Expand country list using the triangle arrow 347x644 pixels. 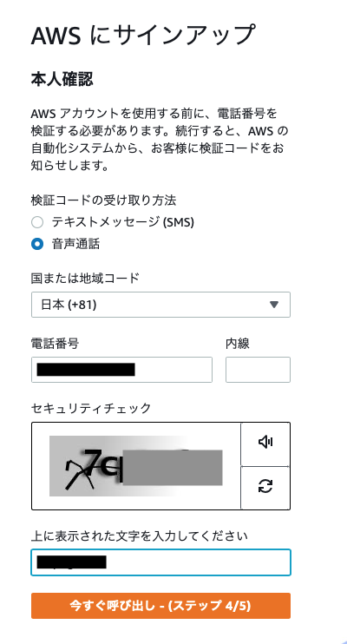[274, 305]
